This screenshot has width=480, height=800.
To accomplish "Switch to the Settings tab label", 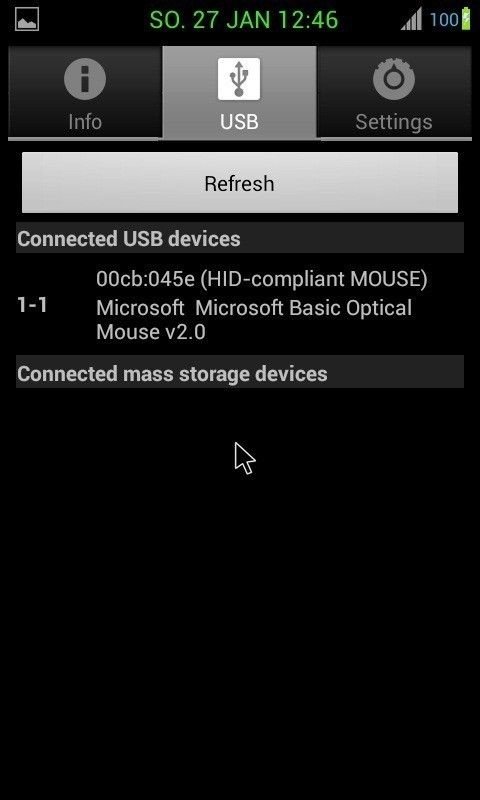I will click(x=393, y=122).
